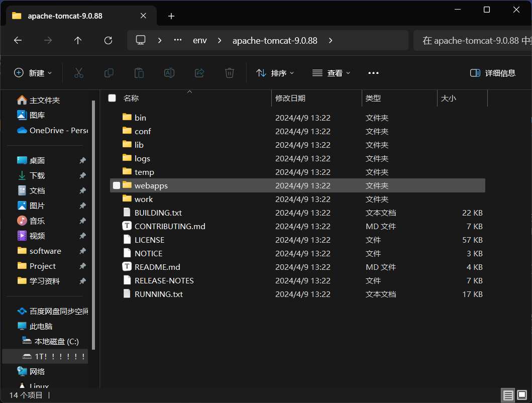Open OneDrive - Personal in sidebar

pyautogui.click(x=53, y=130)
